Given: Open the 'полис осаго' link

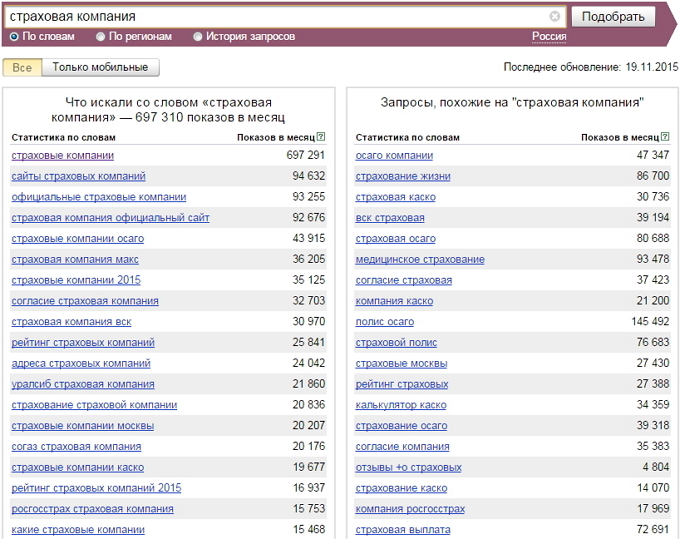Looking at the screenshot, I should (385, 322).
